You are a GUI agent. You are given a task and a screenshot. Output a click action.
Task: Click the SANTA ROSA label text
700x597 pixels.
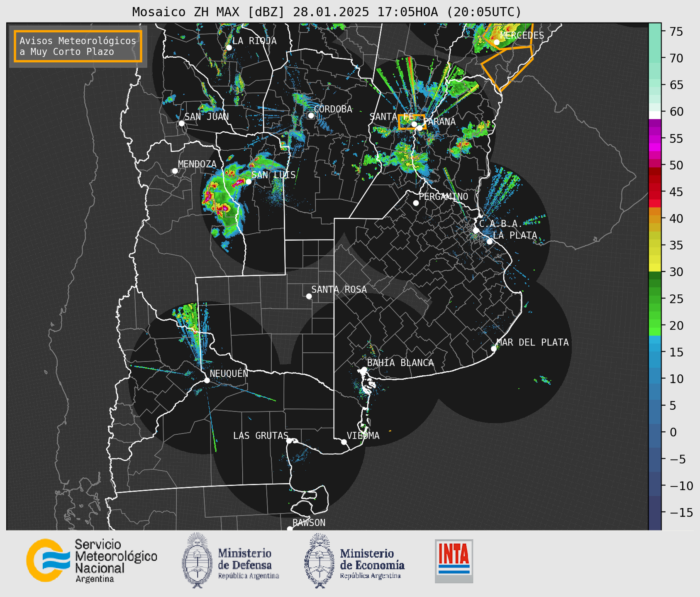pos(339,289)
